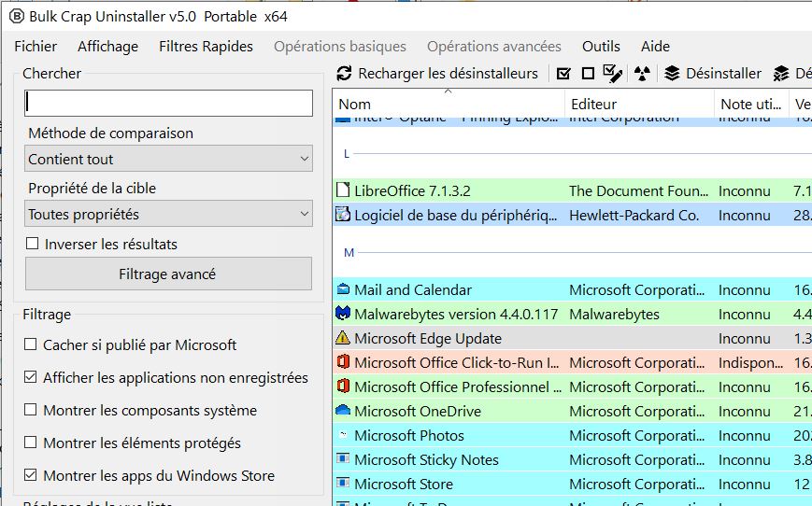Image resolution: width=812 pixels, height=506 pixels.
Task: Click the invert selection checkbox-pencil icon
Action: (x=613, y=74)
